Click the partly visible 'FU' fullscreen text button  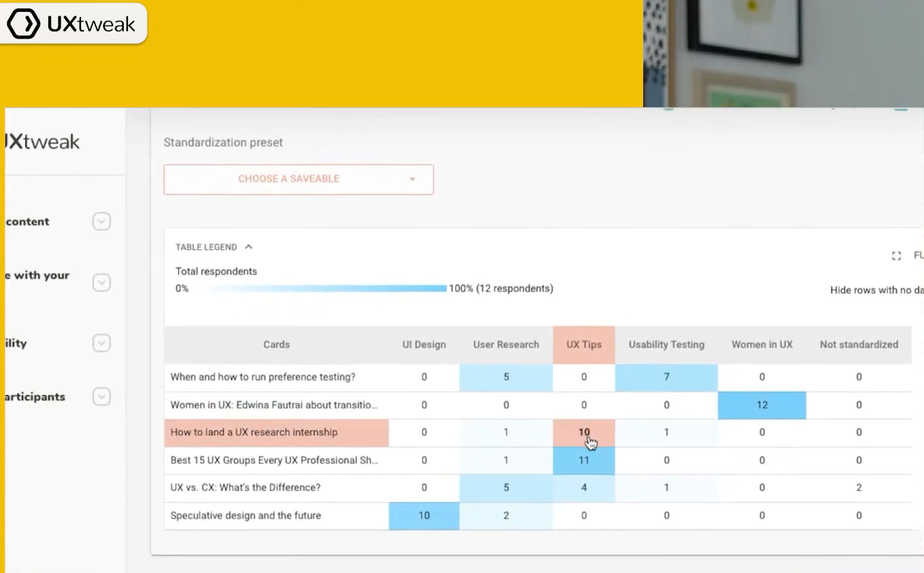[x=918, y=255]
